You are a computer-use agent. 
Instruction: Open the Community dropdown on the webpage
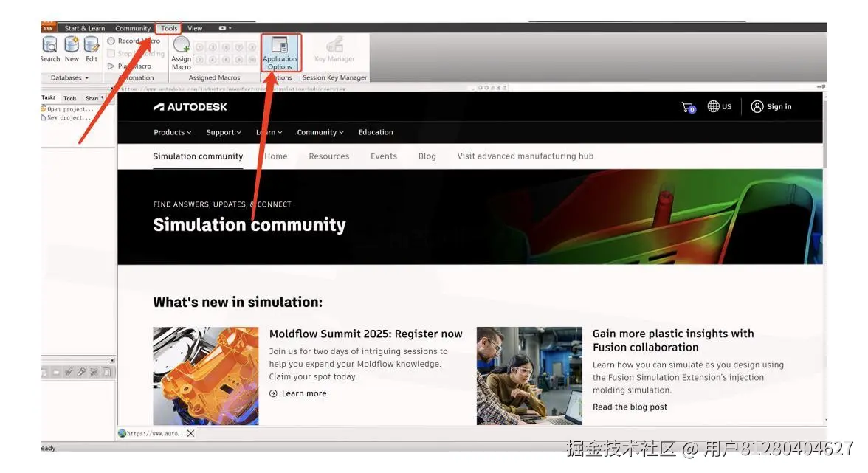[320, 132]
